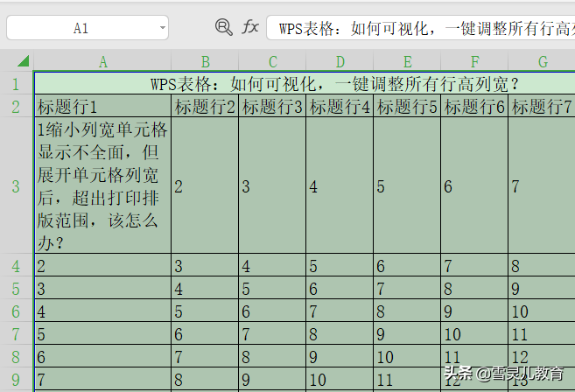Image resolution: width=575 pixels, height=392 pixels.
Task: Expand the Name Box dropdown arrow
Action: point(163,27)
